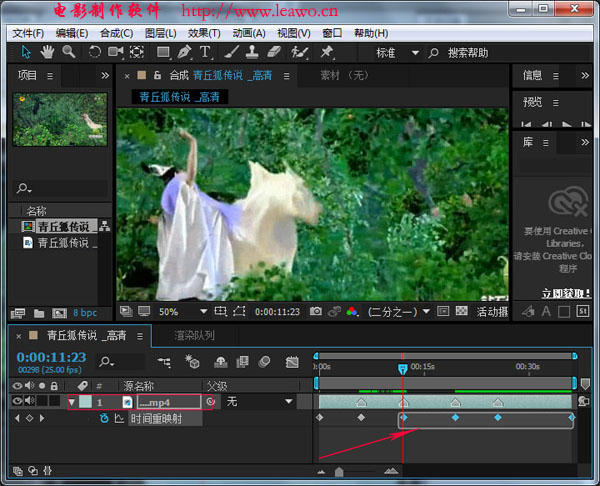Click the 8 bpc color depth button
Screen dimensions: 600x486
85,313
